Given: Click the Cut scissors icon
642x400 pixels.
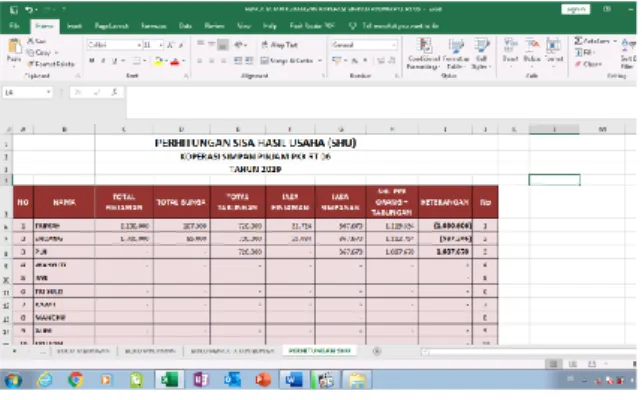Looking at the screenshot, I should (x=30, y=41).
